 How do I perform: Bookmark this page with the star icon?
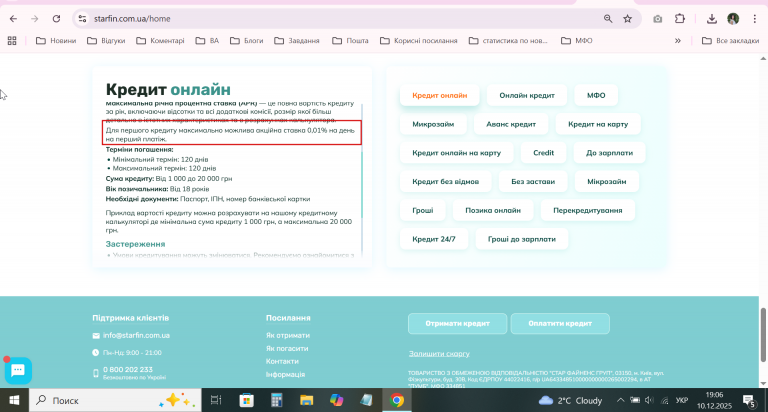[627, 19]
